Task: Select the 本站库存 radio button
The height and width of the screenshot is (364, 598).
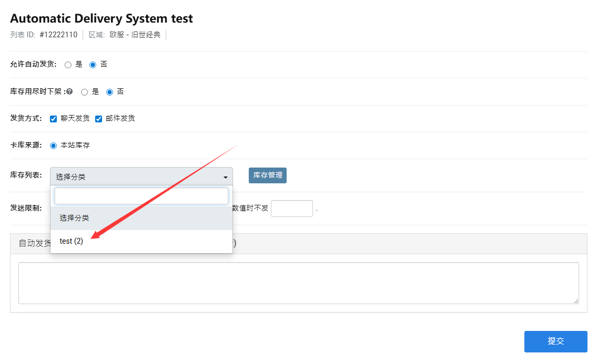Action: coord(53,145)
